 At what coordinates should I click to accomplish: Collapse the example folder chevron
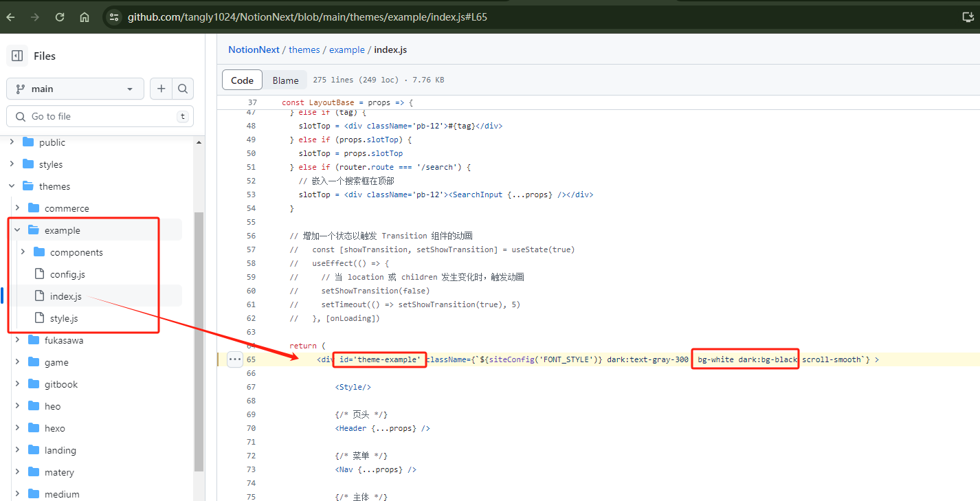coord(17,230)
